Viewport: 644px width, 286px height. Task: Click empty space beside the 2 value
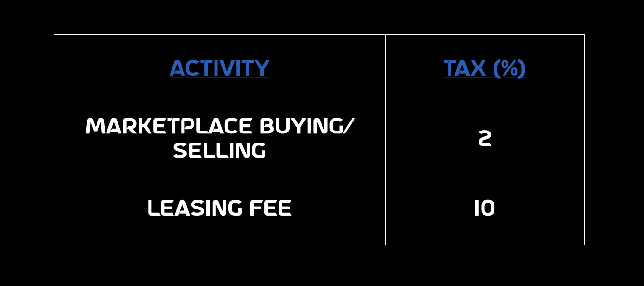(535, 140)
